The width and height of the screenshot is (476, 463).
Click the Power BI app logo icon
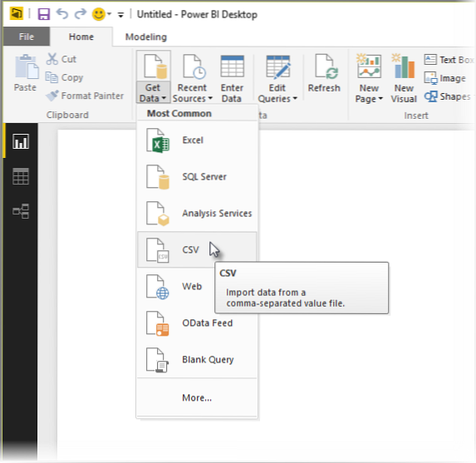coord(17,13)
